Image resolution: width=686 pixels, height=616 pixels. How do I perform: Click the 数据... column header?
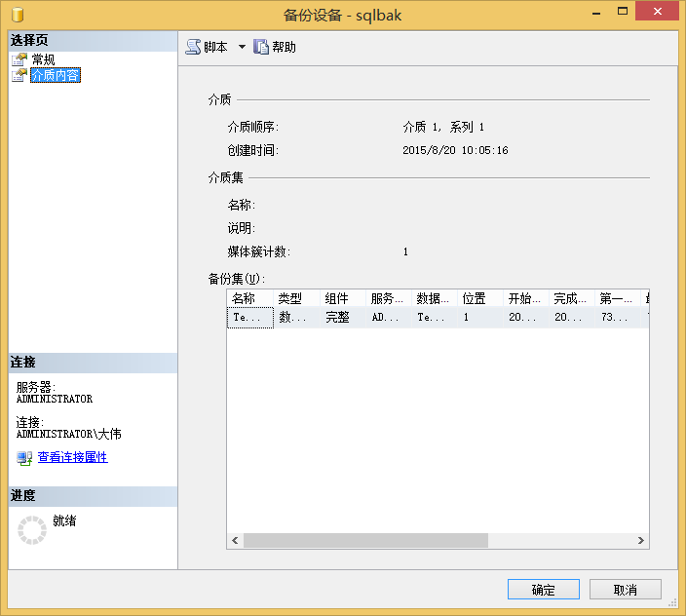[x=435, y=298]
